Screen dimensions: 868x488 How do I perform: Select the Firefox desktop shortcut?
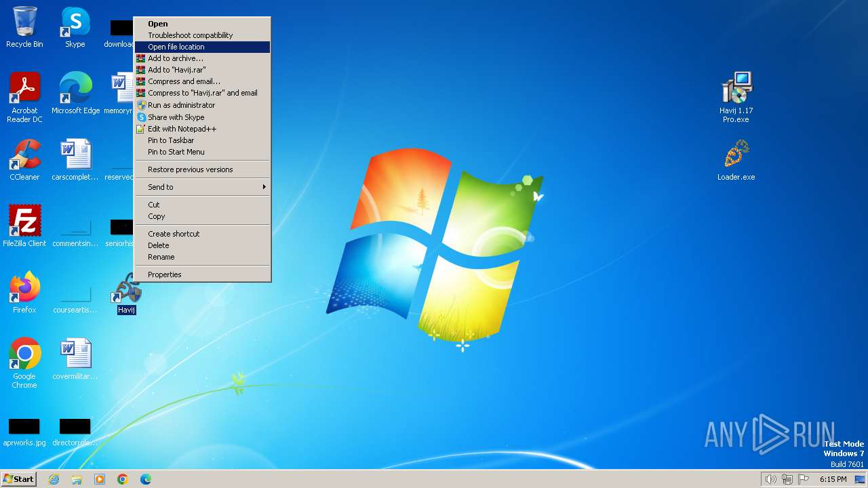tap(24, 293)
